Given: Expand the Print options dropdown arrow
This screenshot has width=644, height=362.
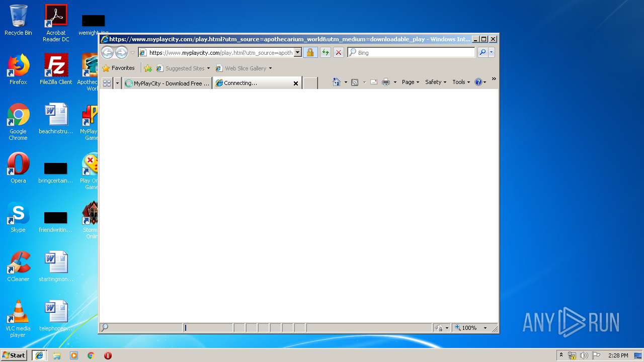Looking at the screenshot, I should pos(395,82).
